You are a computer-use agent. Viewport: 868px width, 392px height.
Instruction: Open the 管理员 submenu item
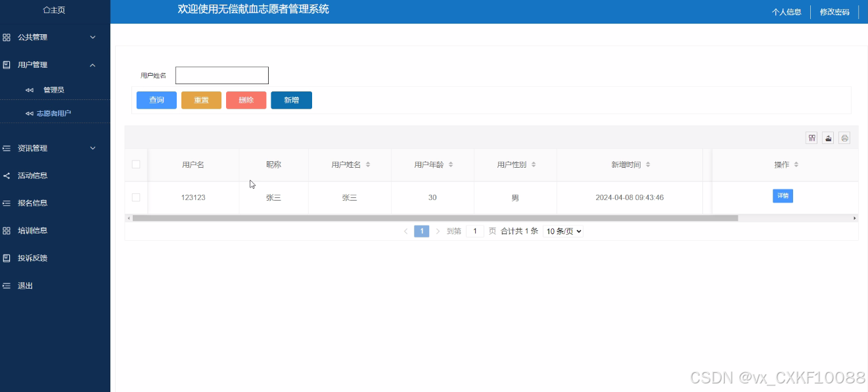click(x=55, y=90)
